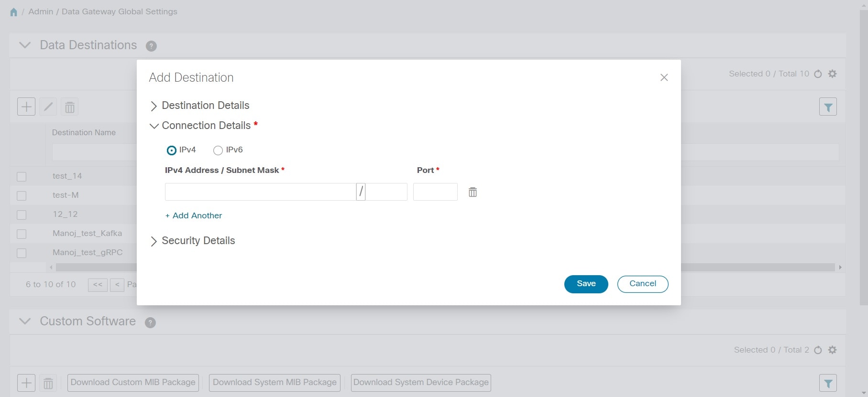
Task: Delete the IPv4 address row
Action: 472,192
